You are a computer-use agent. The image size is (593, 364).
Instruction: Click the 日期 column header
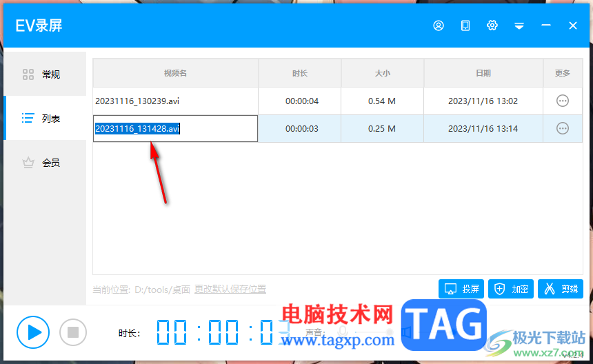483,73
